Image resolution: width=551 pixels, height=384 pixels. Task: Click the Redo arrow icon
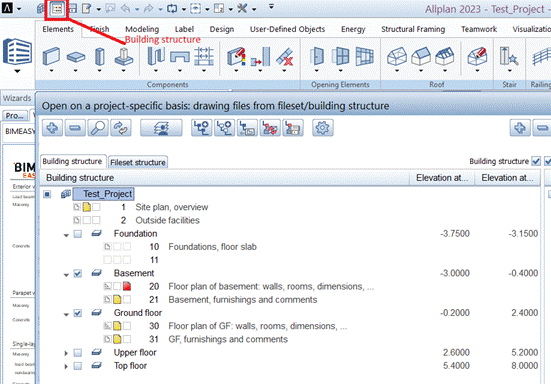click(x=149, y=8)
